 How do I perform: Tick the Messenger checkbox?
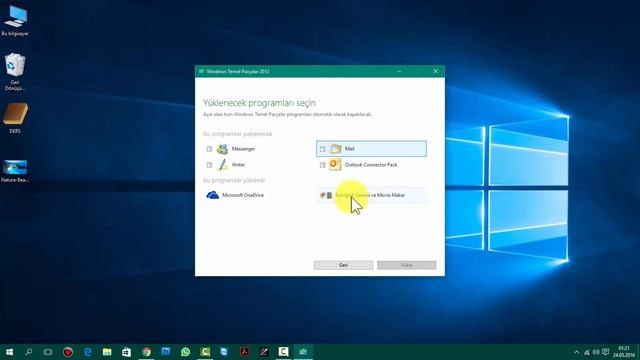click(x=209, y=149)
